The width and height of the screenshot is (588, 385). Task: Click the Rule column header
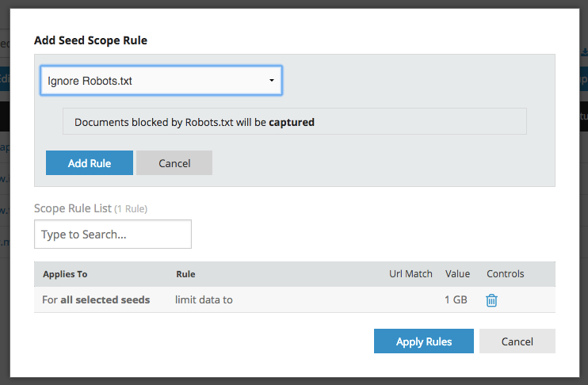(185, 274)
